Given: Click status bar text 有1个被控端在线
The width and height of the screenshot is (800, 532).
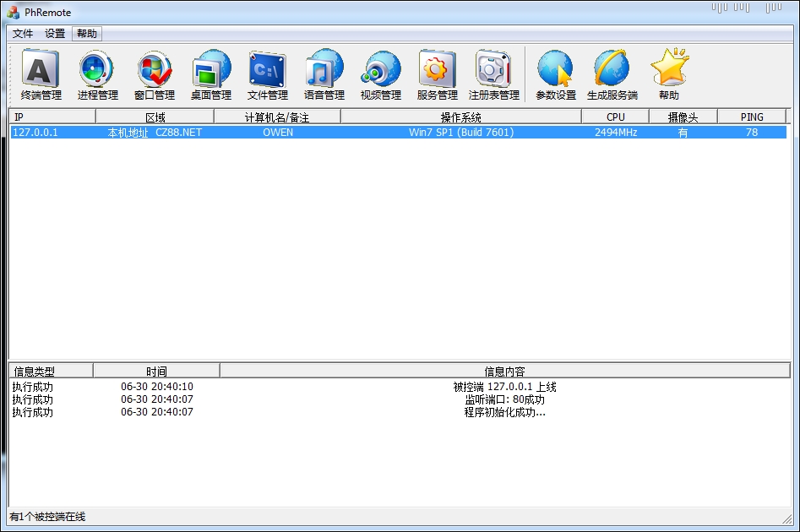Looking at the screenshot, I should 47,517.
